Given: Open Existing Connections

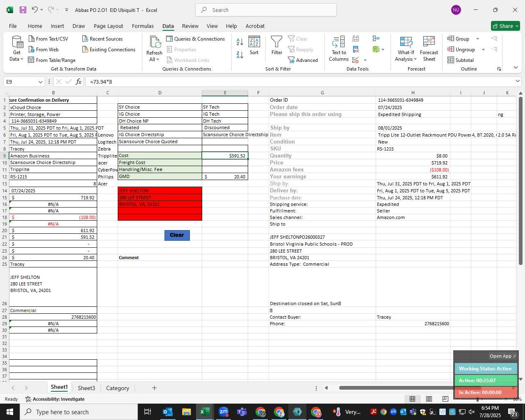Looking at the screenshot, I should 109,50.
